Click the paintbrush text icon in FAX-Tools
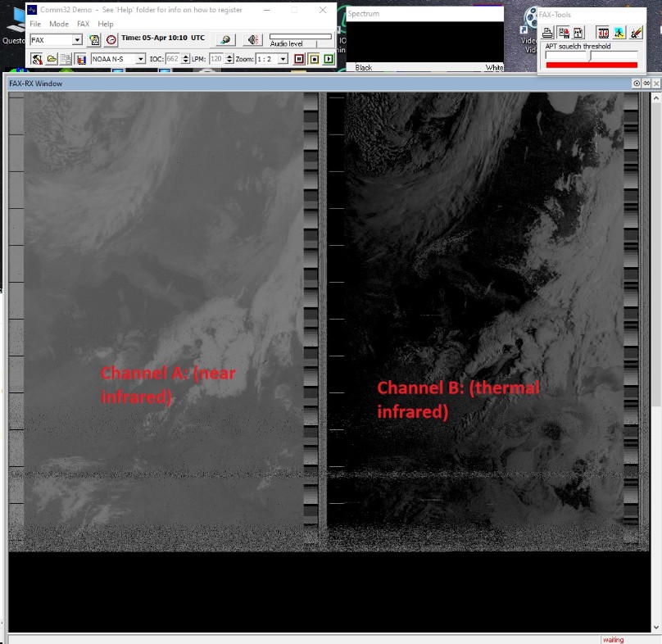Image resolution: width=662 pixels, height=644 pixels. coord(636,33)
